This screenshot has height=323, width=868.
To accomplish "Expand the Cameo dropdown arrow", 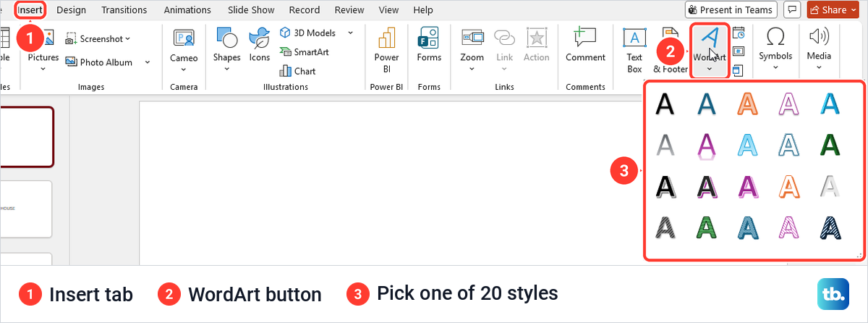I will (x=184, y=70).
